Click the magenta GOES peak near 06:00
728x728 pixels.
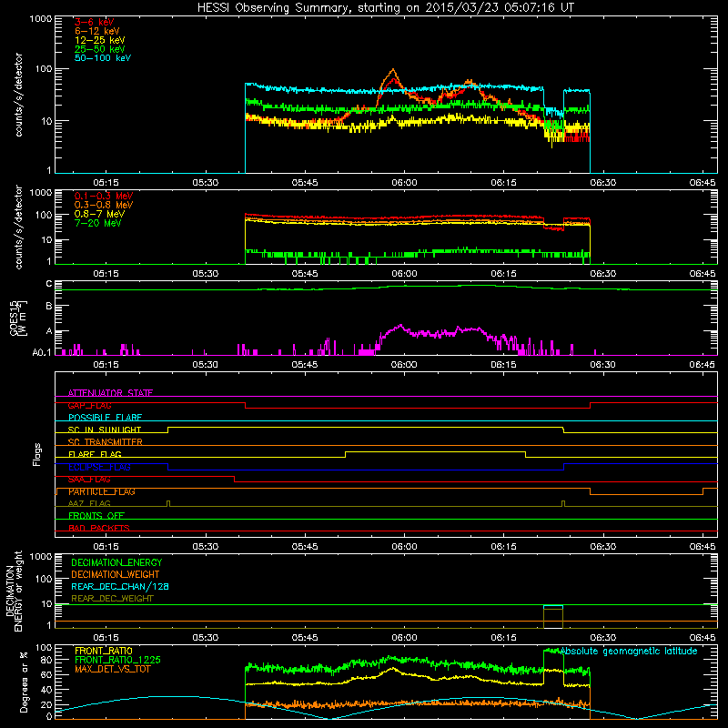tap(400, 326)
